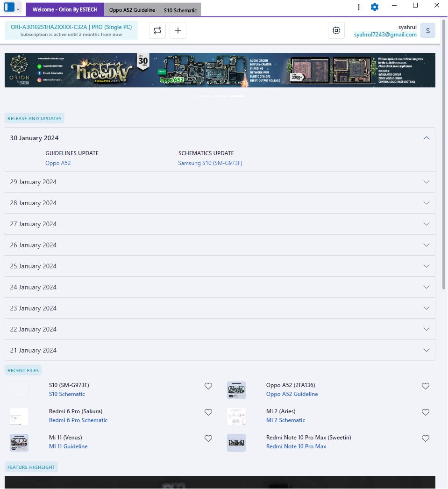Switch to Welcome - Orion By ESTECH tab
Viewport: 448px width, 489px height.
tap(65, 10)
